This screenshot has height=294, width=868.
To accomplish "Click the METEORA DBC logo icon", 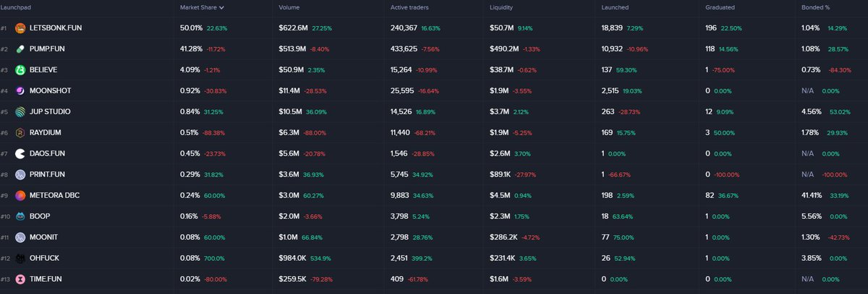I will (x=20, y=196).
